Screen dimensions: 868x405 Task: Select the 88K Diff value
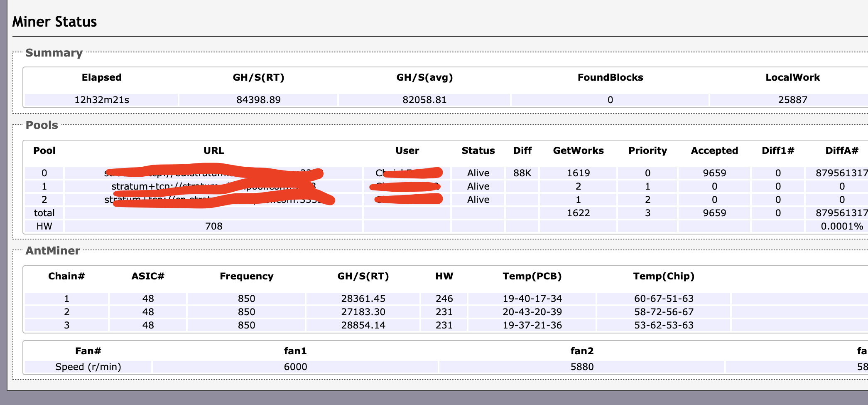522,173
